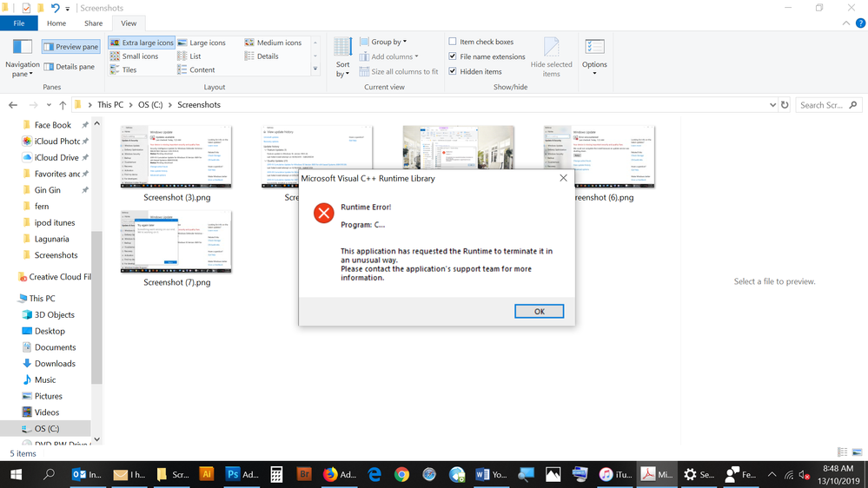Switch to large thumbnails status bar icon

[857, 452]
